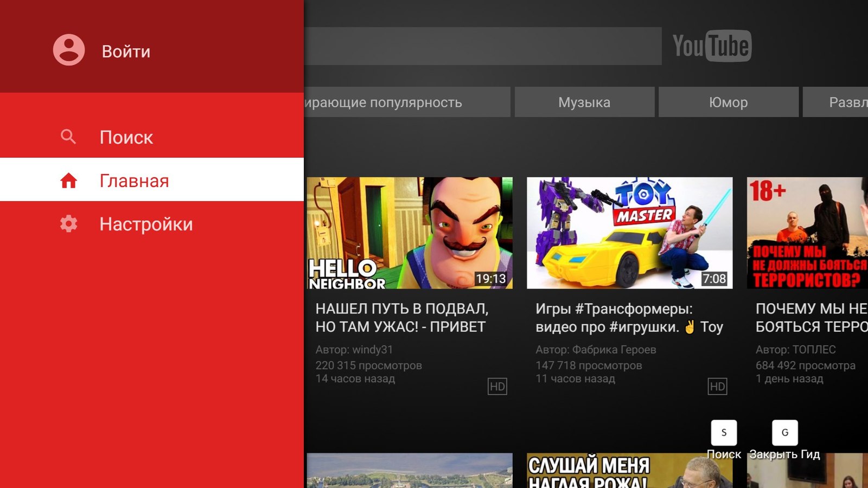Click title 'НАШЕЛ ПУТЬ В ПОДВАЛ'
Image resolution: width=868 pixels, height=488 pixels.
point(402,318)
